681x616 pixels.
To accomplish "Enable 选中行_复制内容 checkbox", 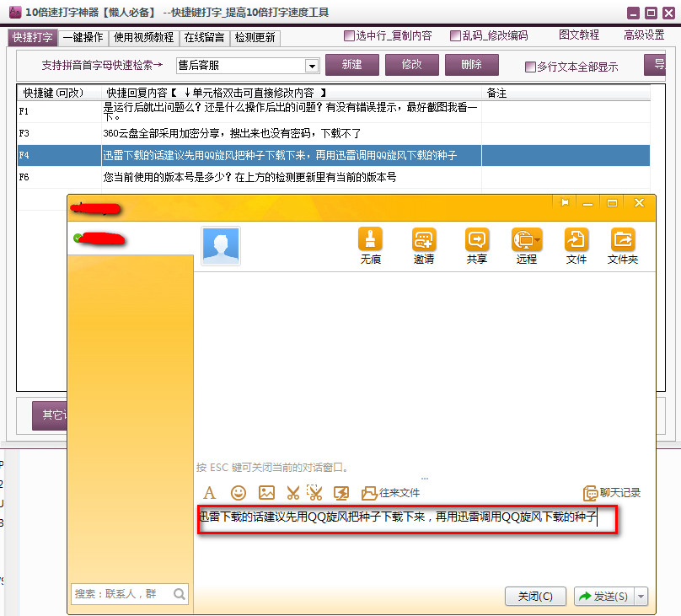I will click(x=349, y=35).
